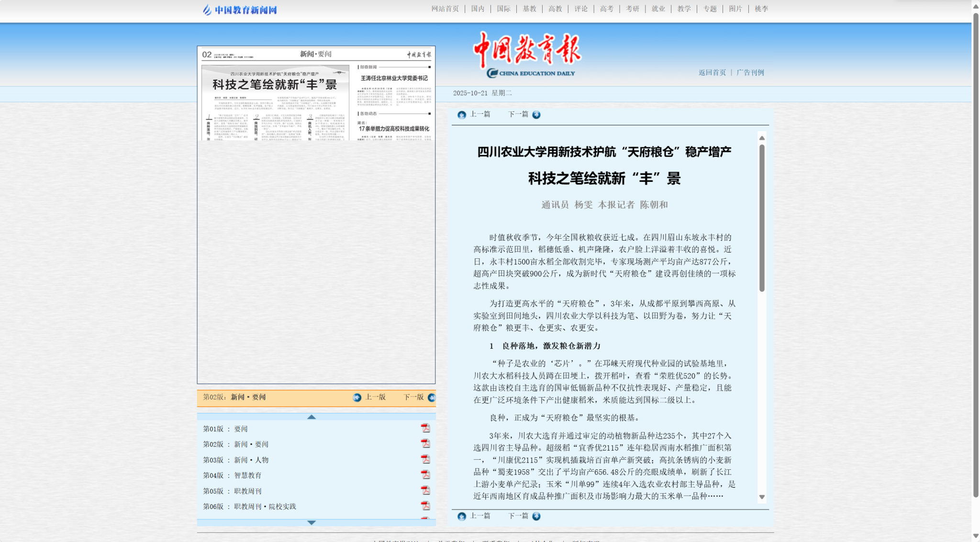Image resolution: width=980 pixels, height=542 pixels.
Task: Open the 评论 section in the top navigation
Action: (581, 9)
